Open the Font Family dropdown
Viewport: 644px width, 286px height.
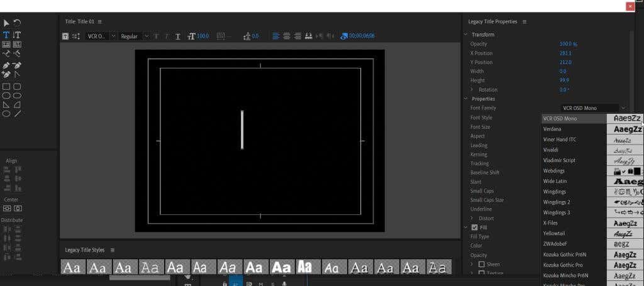pyautogui.click(x=593, y=108)
